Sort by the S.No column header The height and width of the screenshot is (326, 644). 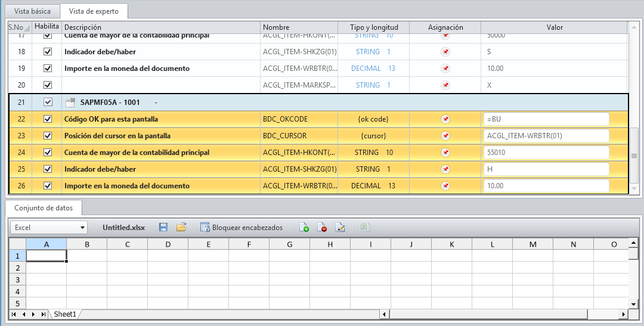point(20,27)
